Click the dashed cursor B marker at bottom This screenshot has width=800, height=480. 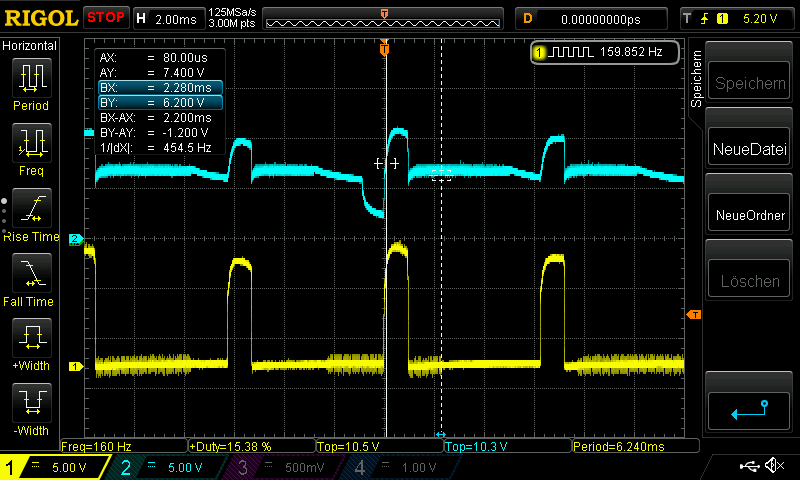tap(441, 434)
